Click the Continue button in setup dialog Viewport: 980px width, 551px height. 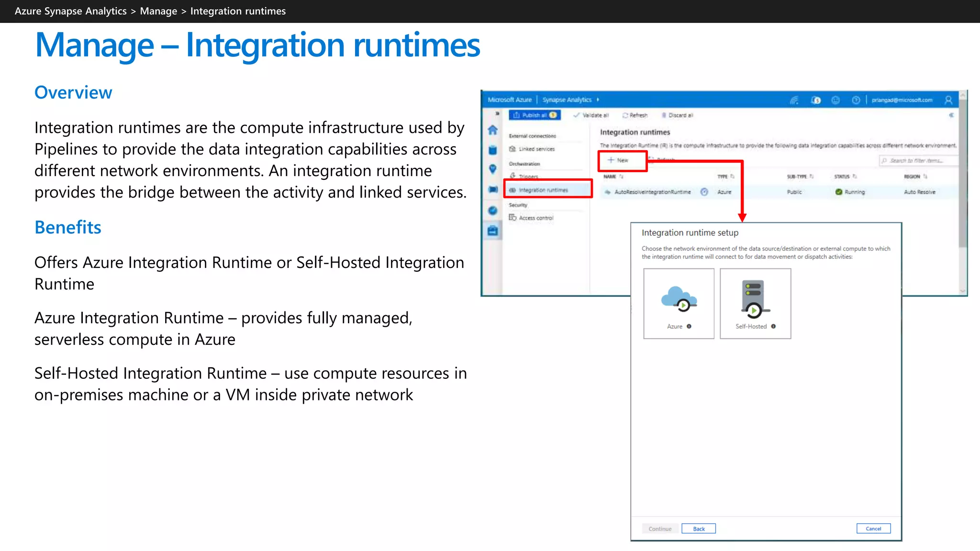click(x=660, y=529)
